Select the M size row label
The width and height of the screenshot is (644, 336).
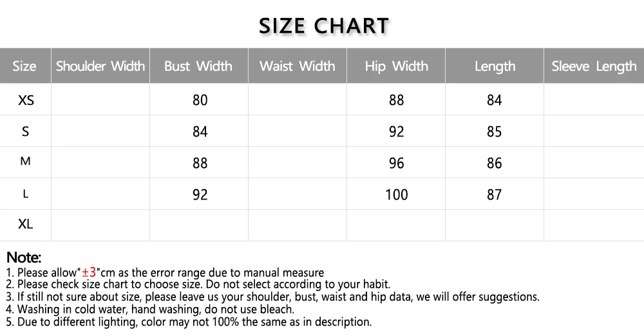click(26, 161)
